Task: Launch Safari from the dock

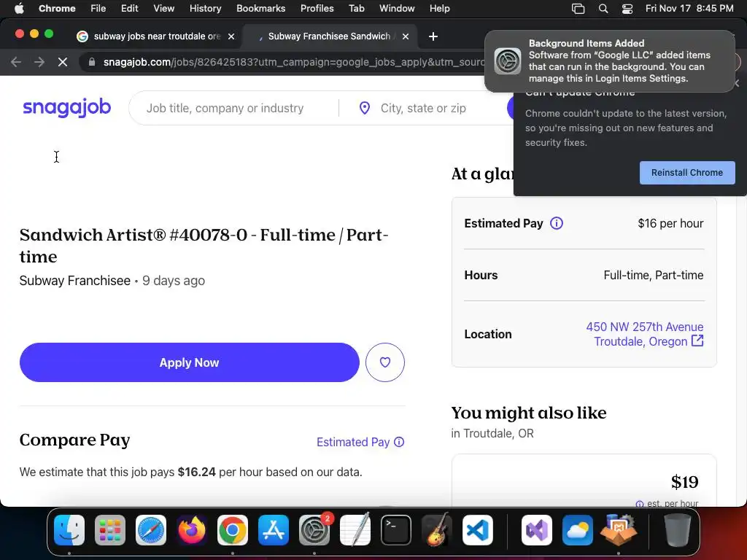Action: pyautogui.click(x=151, y=530)
